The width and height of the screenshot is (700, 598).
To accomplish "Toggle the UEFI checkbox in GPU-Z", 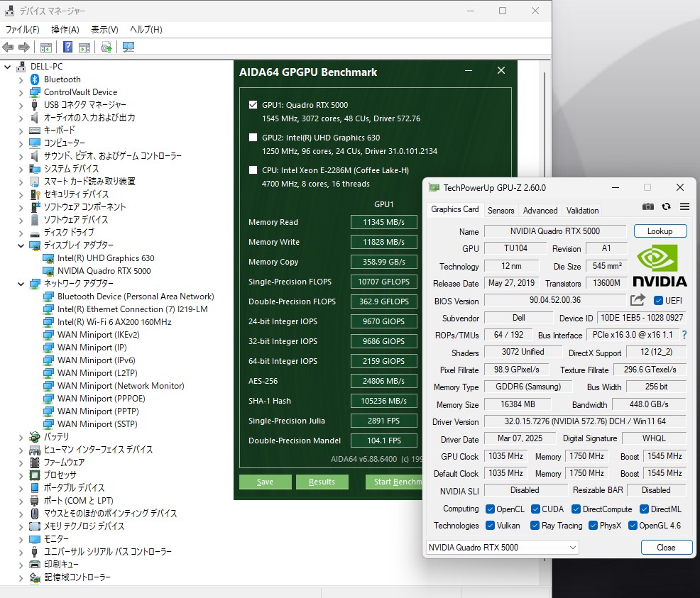I will [x=658, y=301].
